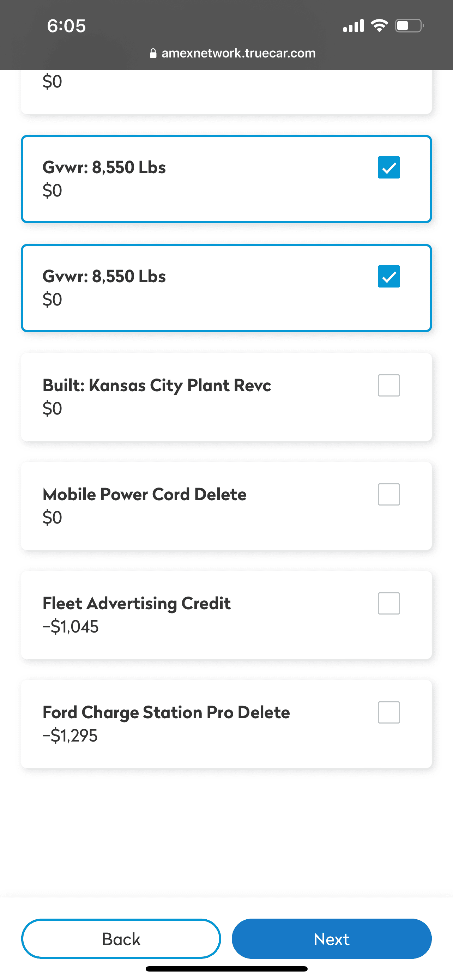Tap the Next button
This screenshot has height=980, width=453.
[332, 939]
